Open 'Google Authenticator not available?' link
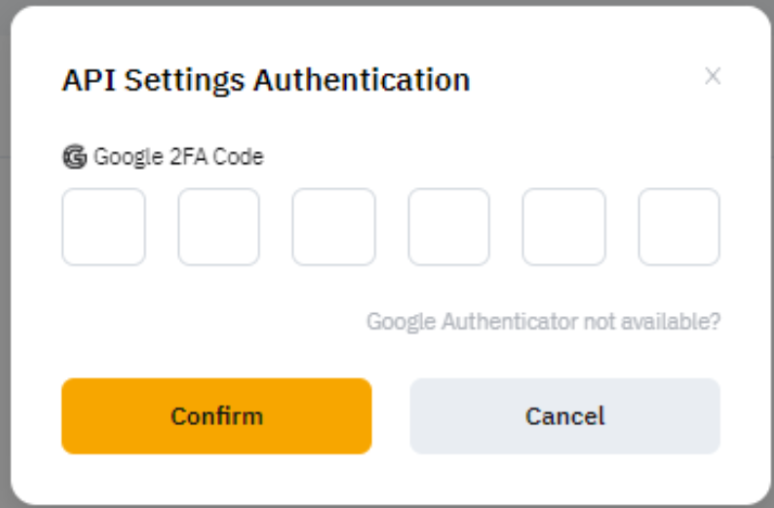 click(543, 322)
